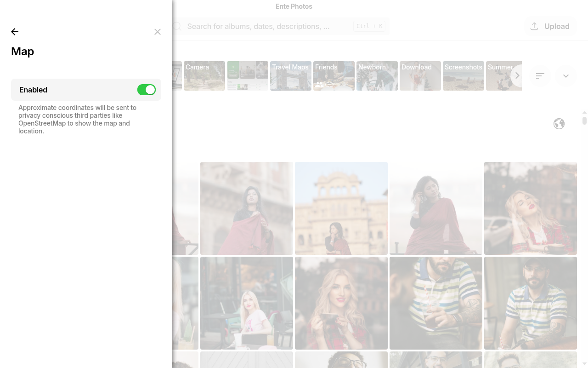
Task: Open the Newborn album
Action: [377, 76]
